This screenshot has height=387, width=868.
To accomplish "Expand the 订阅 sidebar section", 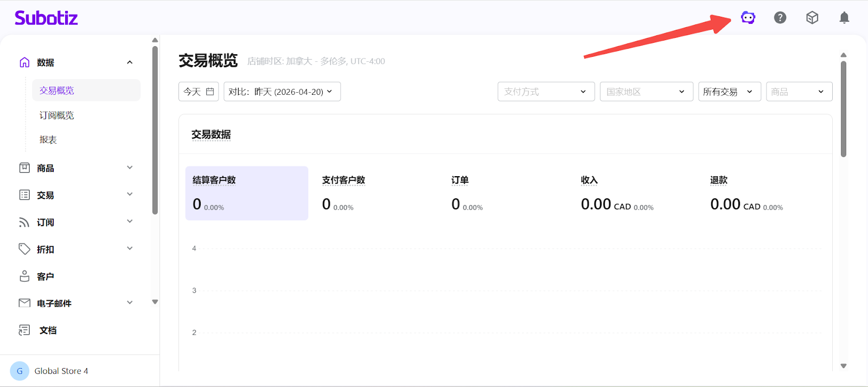I will (x=130, y=221).
